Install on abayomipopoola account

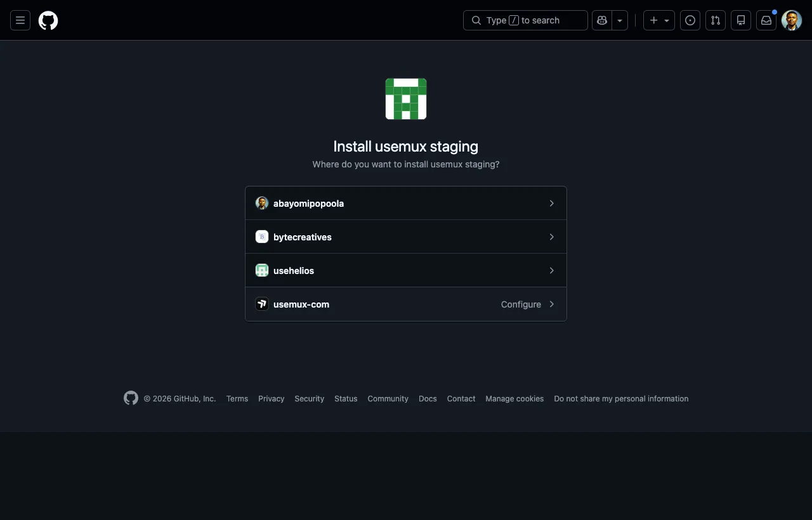click(406, 204)
